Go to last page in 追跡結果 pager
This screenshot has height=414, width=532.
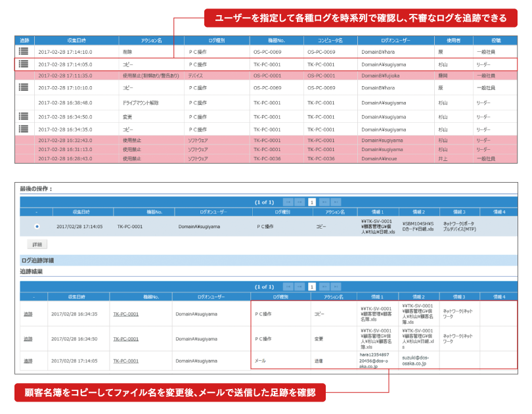[336, 287]
